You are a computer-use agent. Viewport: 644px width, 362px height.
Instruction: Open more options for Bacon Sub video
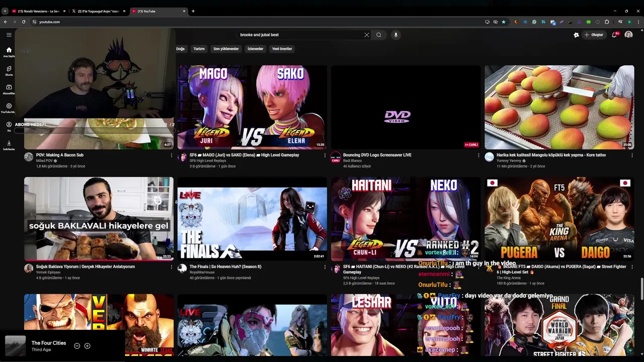(x=172, y=155)
